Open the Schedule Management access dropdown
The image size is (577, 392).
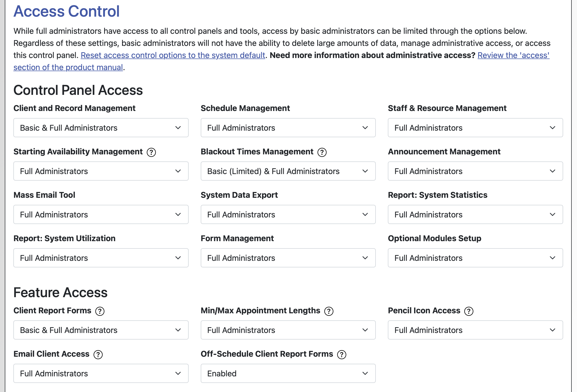point(288,128)
